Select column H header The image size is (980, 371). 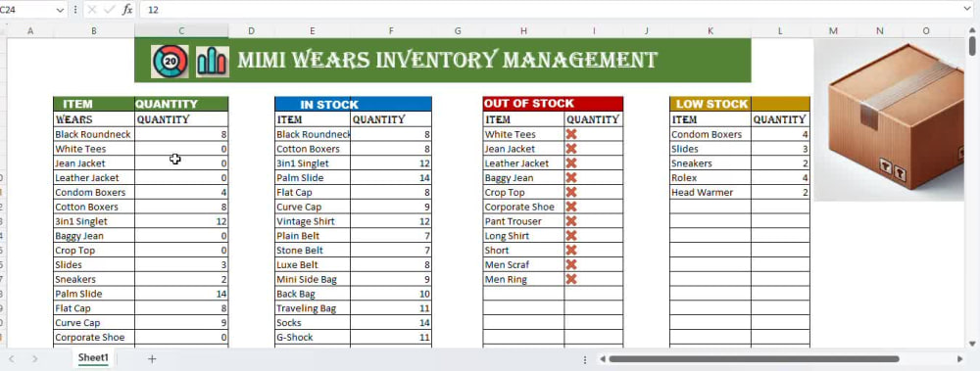coord(523,30)
